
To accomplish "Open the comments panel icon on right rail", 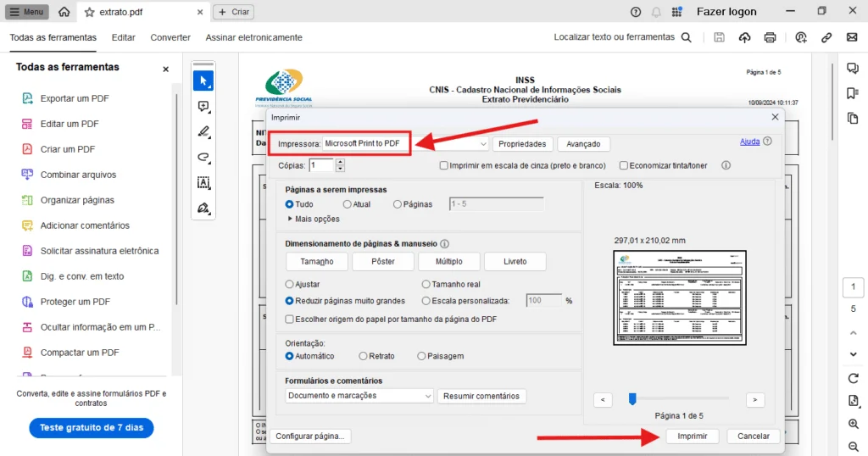I will click(853, 68).
